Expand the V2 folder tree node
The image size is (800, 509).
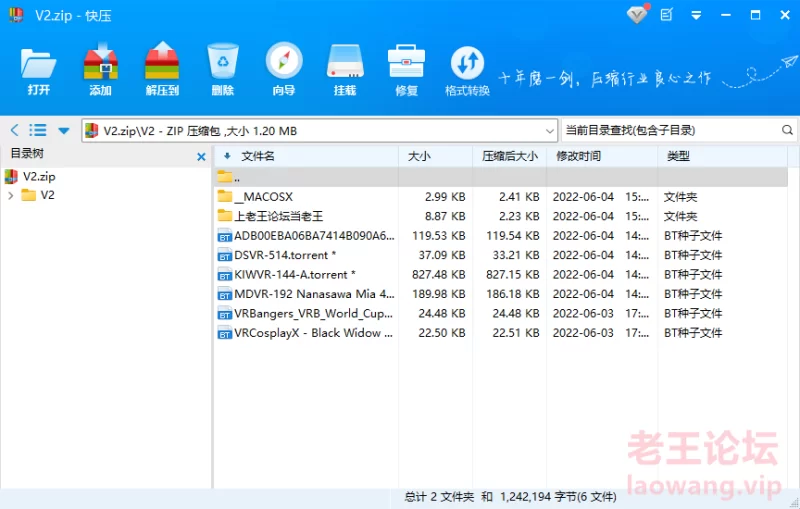coord(11,195)
